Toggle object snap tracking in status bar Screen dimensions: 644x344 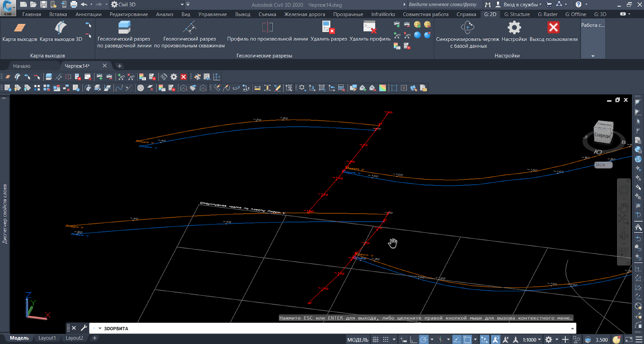(457, 340)
